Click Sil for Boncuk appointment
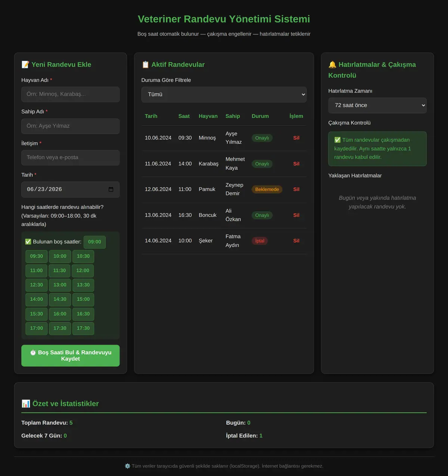448x476 pixels. [x=296, y=215]
